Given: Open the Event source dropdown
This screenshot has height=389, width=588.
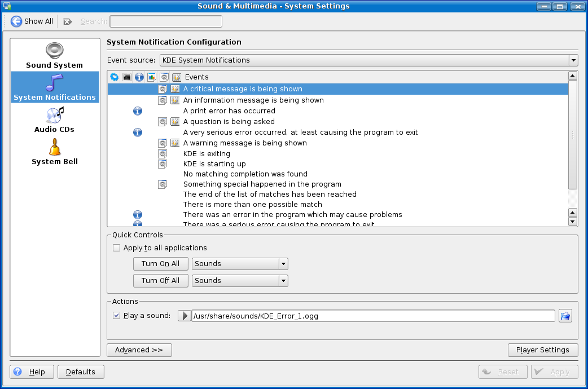Looking at the screenshot, I should (369, 60).
